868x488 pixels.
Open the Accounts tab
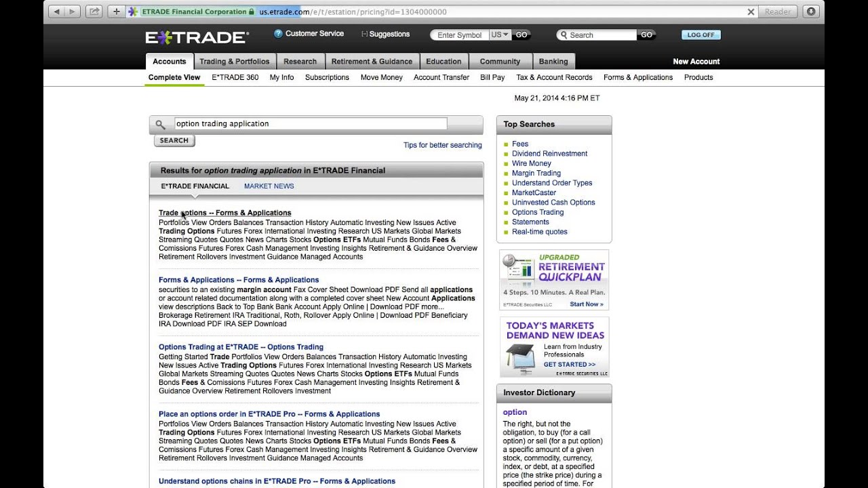click(170, 62)
